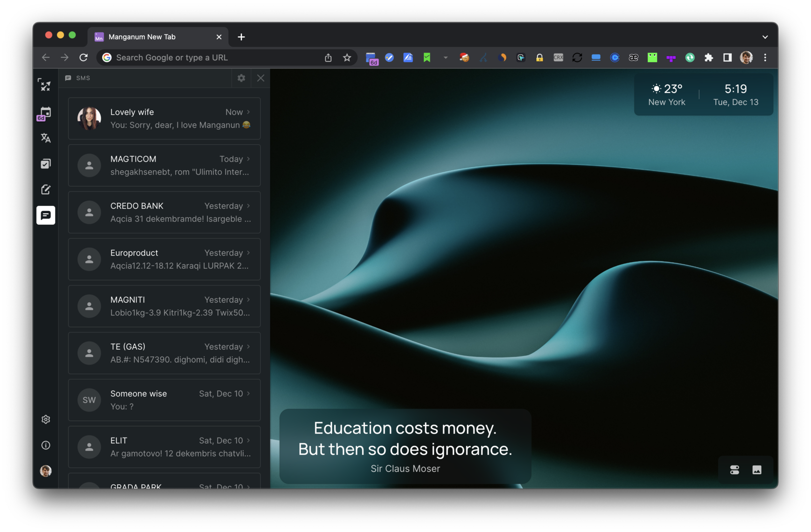Screen dimensions: 811x532
Task: Expand the CREDO BANK message chevron
Action: coord(249,205)
